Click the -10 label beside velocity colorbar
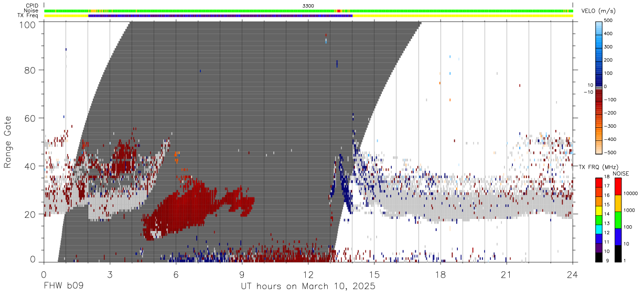 (x=588, y=92)
